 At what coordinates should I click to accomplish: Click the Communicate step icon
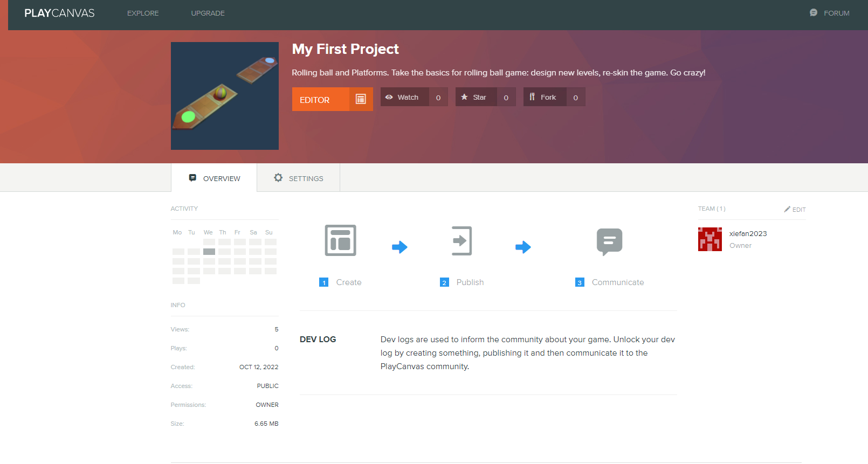(x=610, y=242)
